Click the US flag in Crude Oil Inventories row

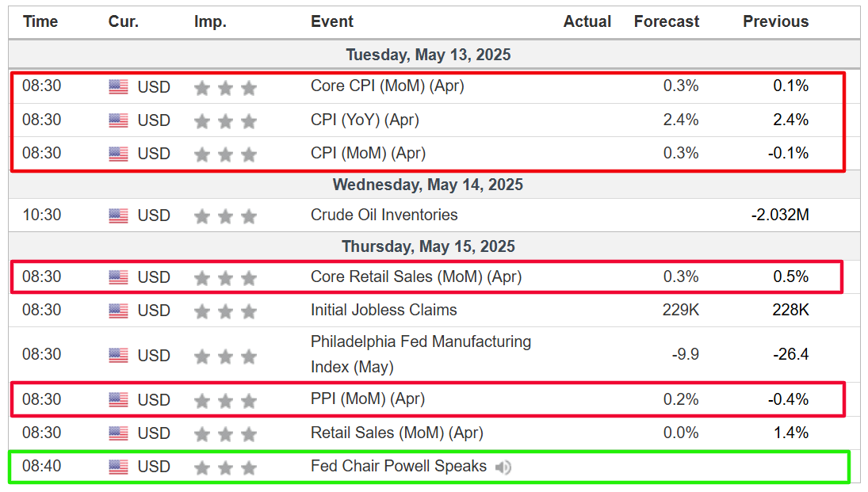(118, 215)
